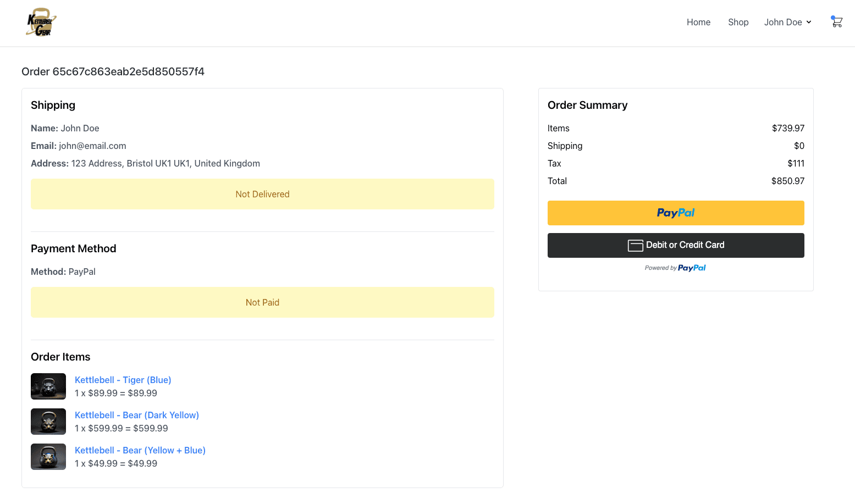
Task: Click the Tiger kettlebell thumbnail image
Action: coord(48,386)
